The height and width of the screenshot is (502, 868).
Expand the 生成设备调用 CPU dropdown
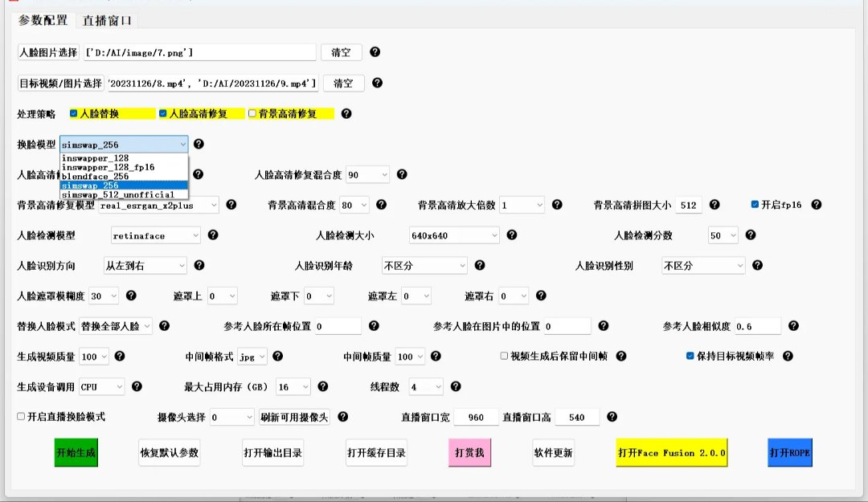(101, 386)
